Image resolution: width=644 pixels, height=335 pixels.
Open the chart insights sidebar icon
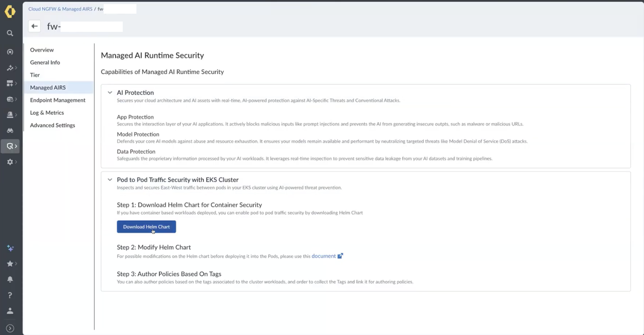click(x=10, y=67)
